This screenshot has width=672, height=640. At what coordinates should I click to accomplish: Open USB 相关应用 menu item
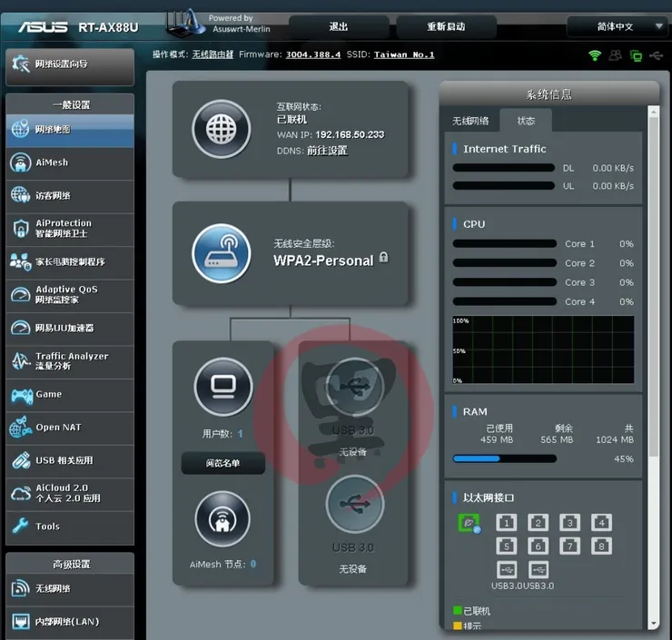[70, 460]
